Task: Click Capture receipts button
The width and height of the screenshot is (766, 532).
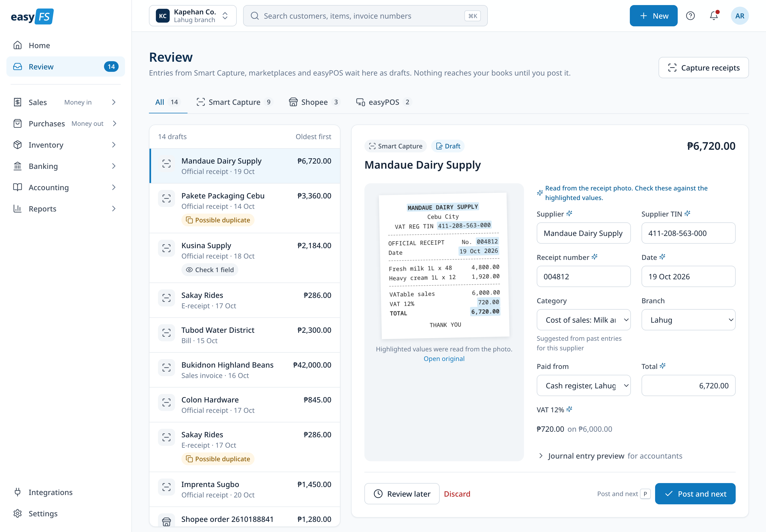Action: 703,68
